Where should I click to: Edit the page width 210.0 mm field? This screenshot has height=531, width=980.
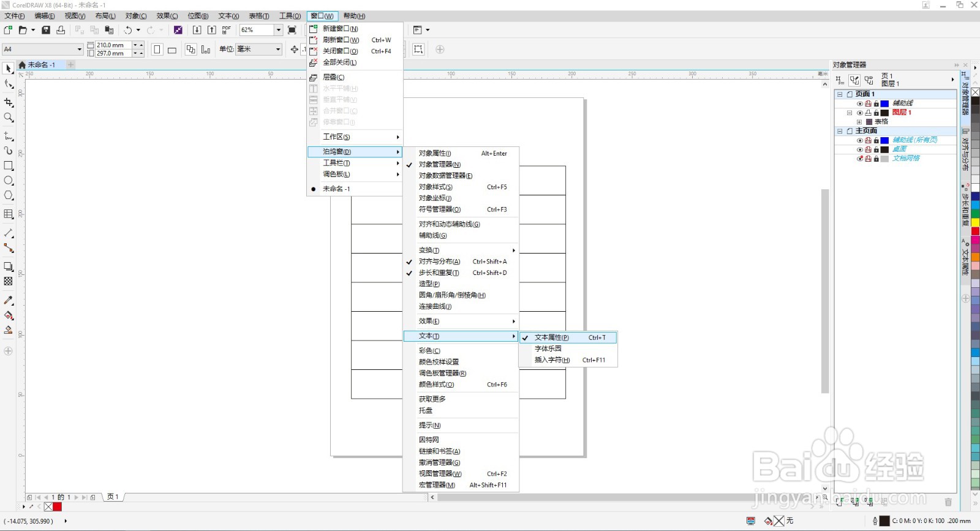pyautogui.click(x=113, y=45)
